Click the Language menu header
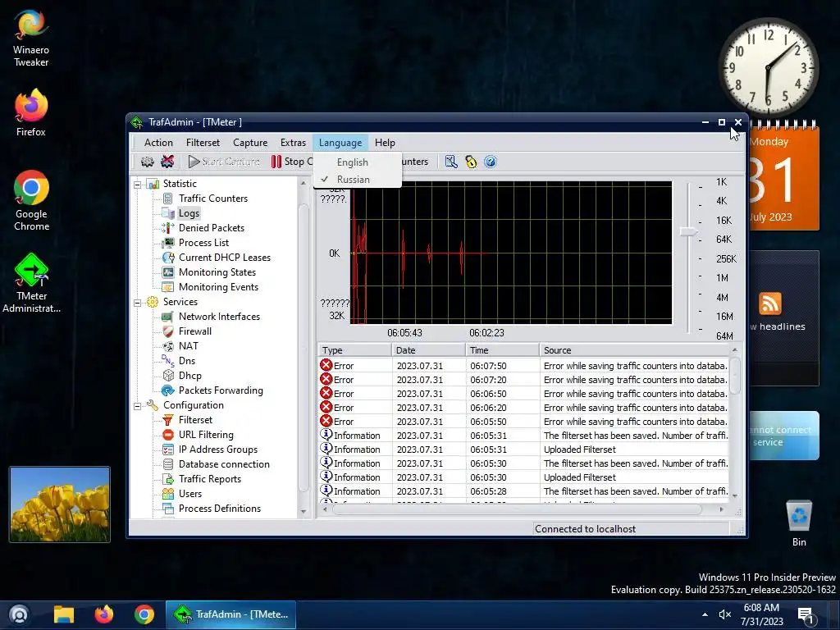This screenshot has height=630, width=840. 340,143
